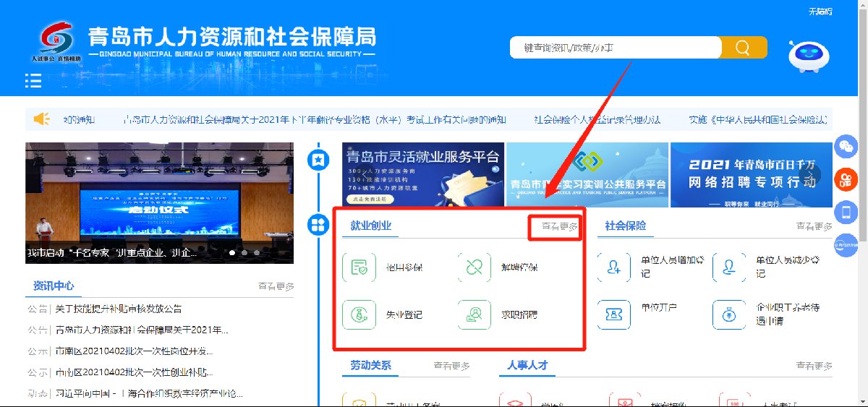Click 查看更多 next to 社会保险
Image resolution: width=868 pixels, height=407 pixels.
click(x=814, y=226)
